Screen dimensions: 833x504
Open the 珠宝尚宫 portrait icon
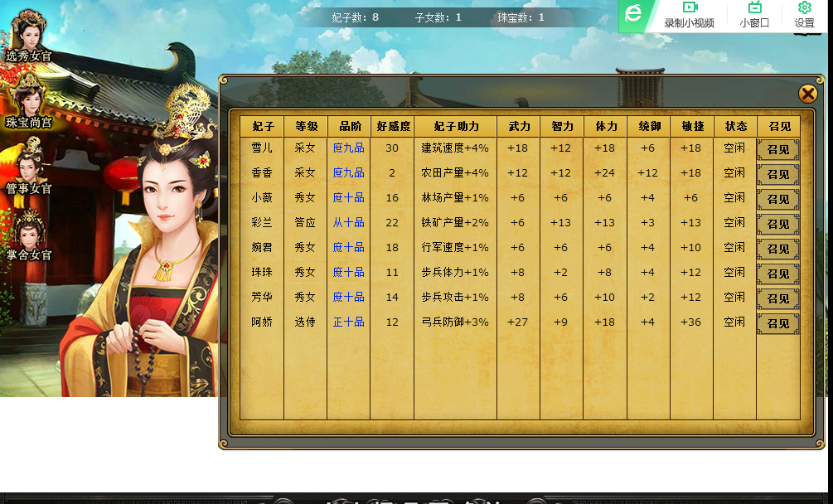(28, 101)
